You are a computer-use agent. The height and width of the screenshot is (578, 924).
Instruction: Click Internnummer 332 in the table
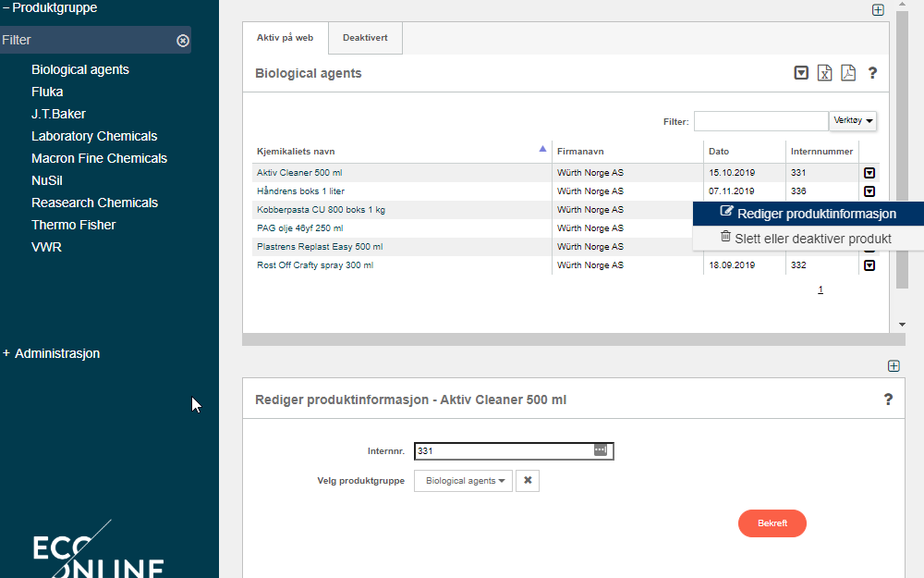pos(798,265)
